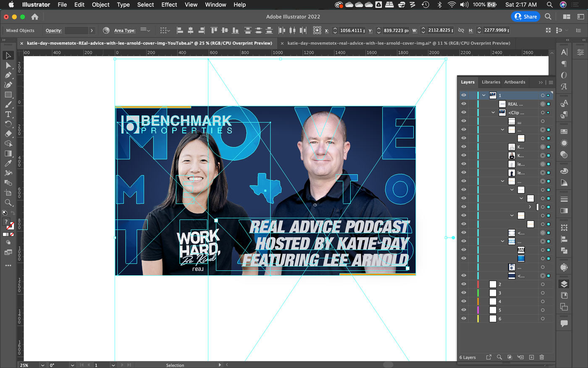Click Horizontal Align Left icon
Viewport: 588px width, 368px height.
(x=180, y=30)
